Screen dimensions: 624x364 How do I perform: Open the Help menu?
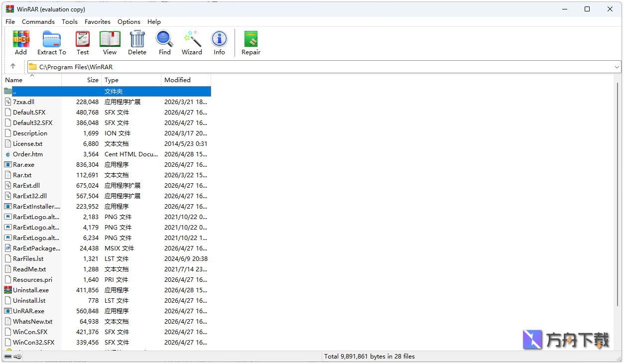pyautogui.click(x=154, y=21)
